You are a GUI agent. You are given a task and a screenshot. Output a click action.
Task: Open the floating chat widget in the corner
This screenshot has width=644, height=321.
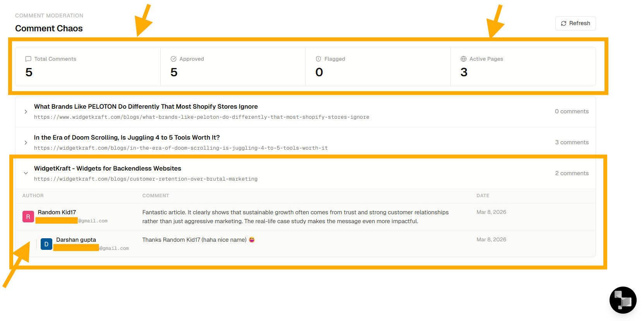(623, 300)
